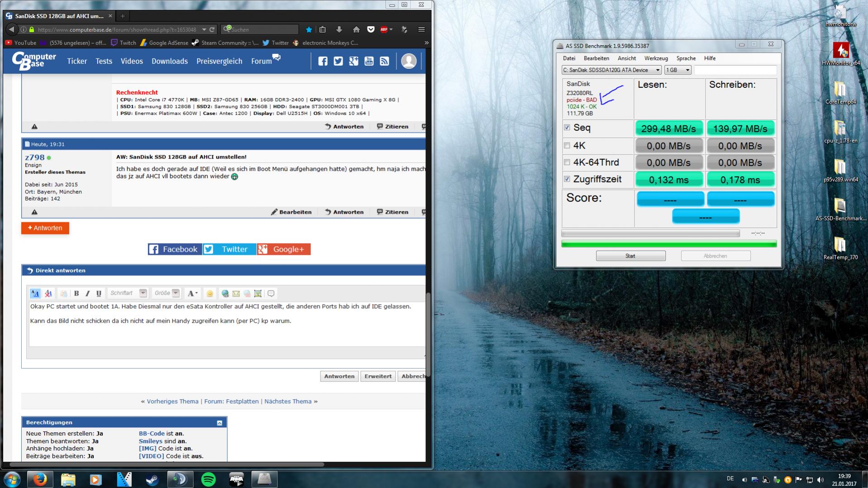The image size is (868, 488).
Task: Open the Bearbeiten menu in AS SSD
Action: coord(596,58)
